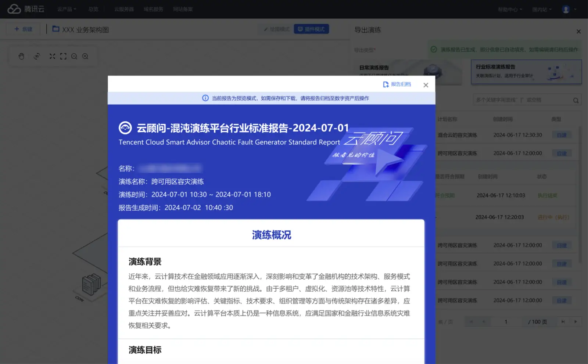Click the XXX 业务架构图 title

[85, 30]
